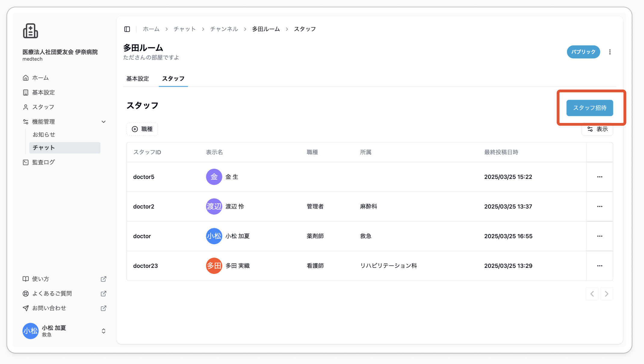Click the hospital logo icon

[30, 31]
